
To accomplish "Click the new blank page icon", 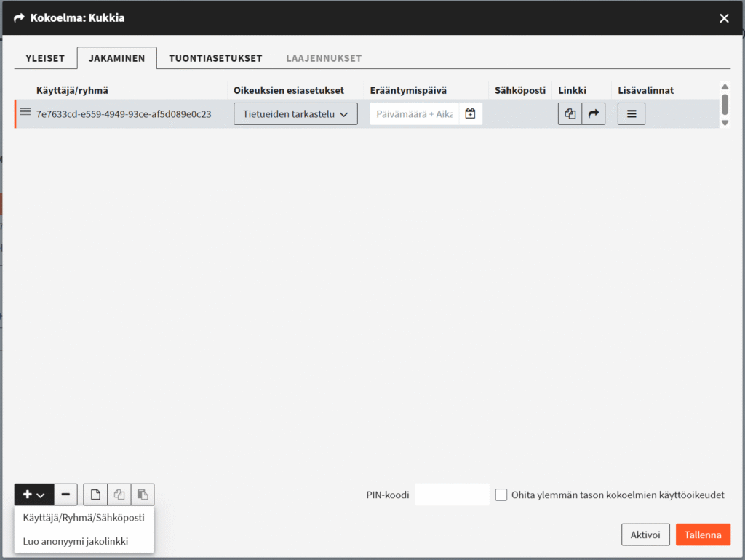I will pyautogui.click(x=95, y=495).
